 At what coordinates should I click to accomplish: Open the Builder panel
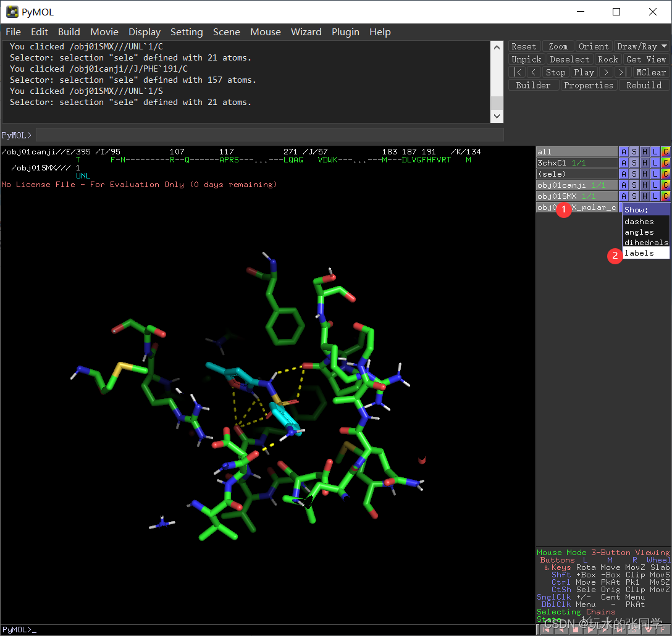pyautogui.click(x=533, y=85)
